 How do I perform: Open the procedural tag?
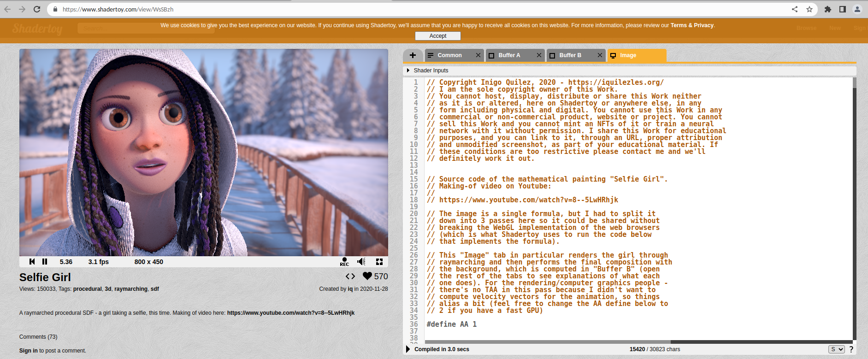pos(87,289)
